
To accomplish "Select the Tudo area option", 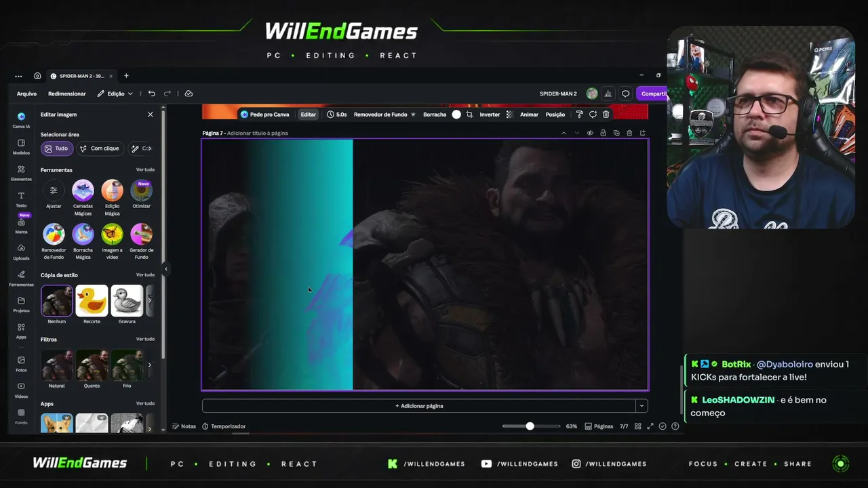I will [x=57, y=148].
